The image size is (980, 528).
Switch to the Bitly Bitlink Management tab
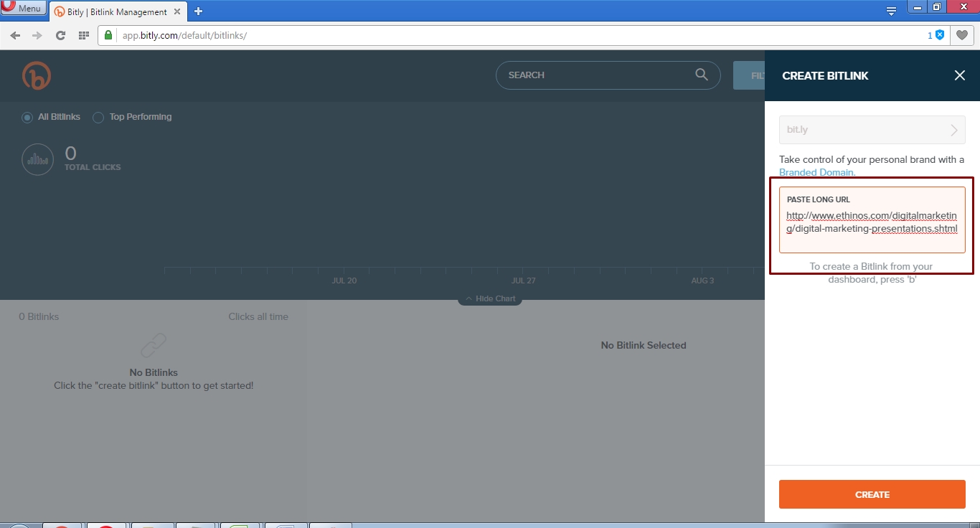coord(117,11)
